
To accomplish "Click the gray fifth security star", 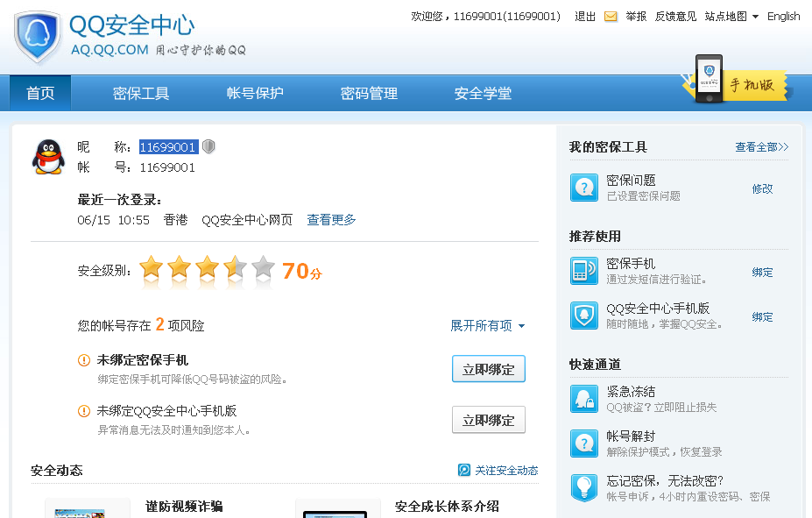I will tap(263, 268).
